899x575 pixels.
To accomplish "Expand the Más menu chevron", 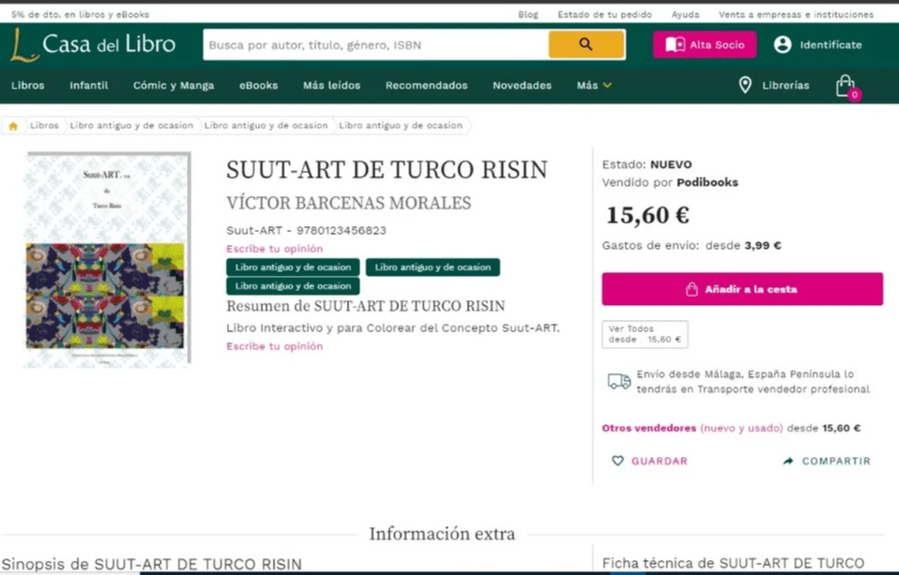I will click(607, 85).
